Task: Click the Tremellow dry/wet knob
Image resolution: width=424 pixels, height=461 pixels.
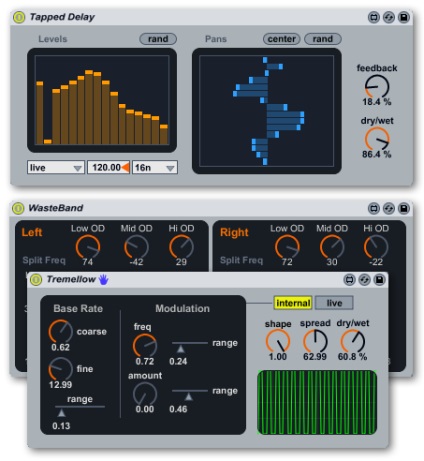Action: point(353,341)
